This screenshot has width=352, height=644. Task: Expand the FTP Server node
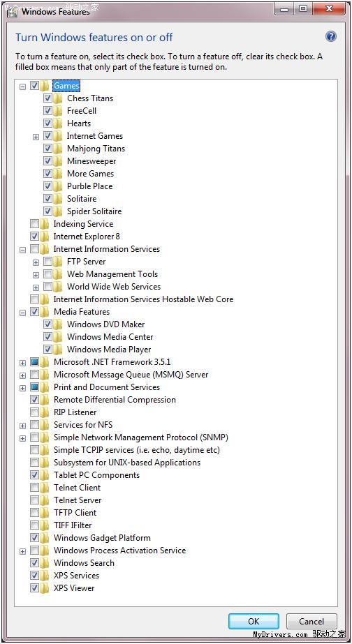(x=36, y=262)
